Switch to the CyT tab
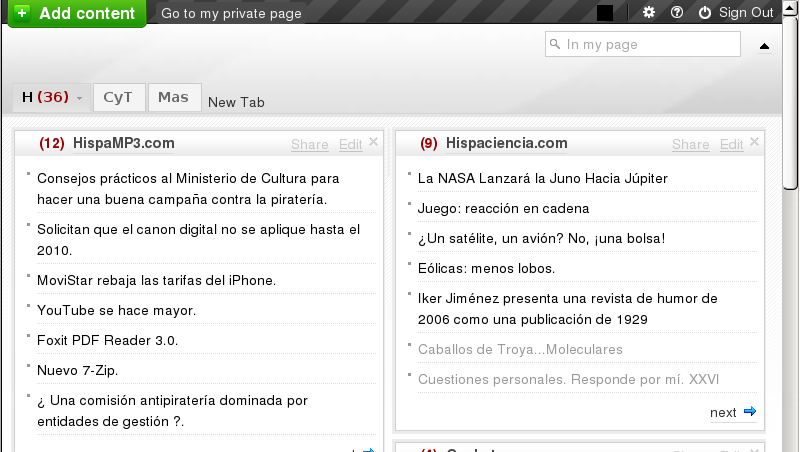The image size is (800, 452). (x=118, y=97)
